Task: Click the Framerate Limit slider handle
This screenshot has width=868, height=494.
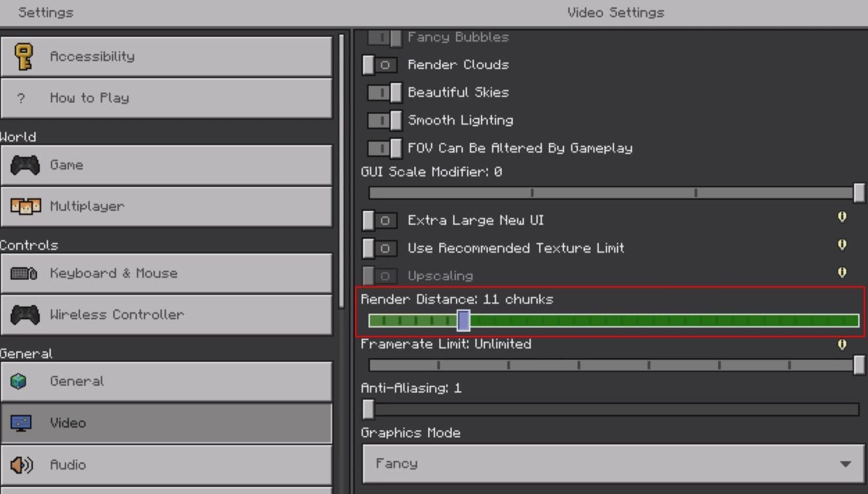Action: pos(859,365)
